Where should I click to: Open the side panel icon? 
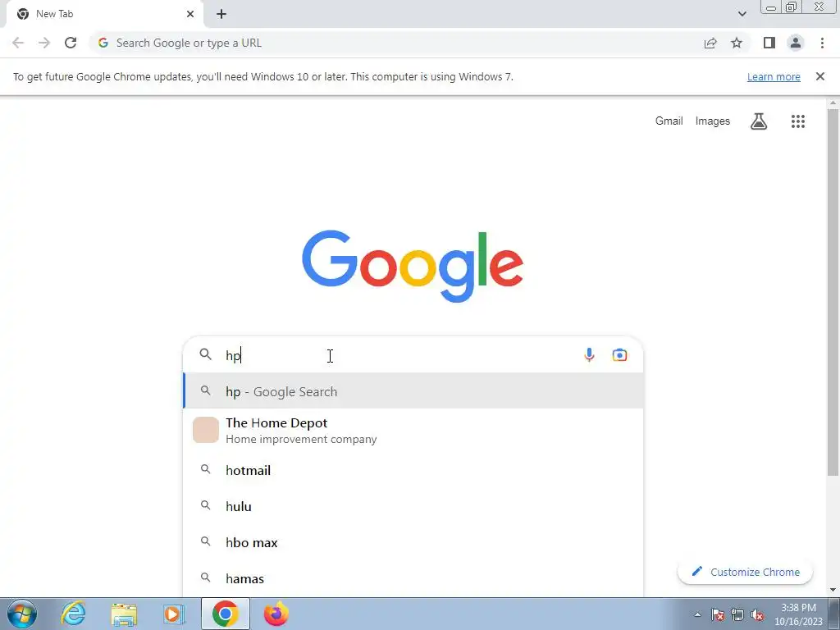(x=769, y=43)
